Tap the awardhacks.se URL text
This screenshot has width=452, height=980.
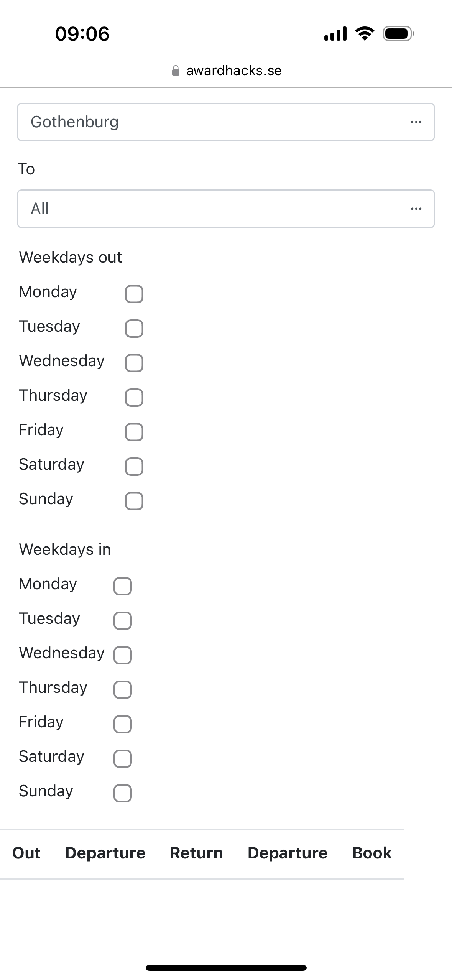click(x=234, y=71)
